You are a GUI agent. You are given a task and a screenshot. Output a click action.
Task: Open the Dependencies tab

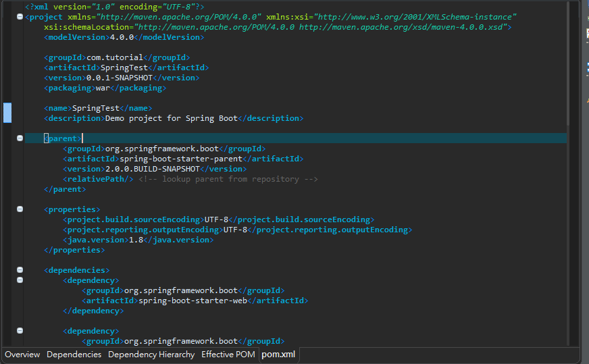tap(74, 355)
